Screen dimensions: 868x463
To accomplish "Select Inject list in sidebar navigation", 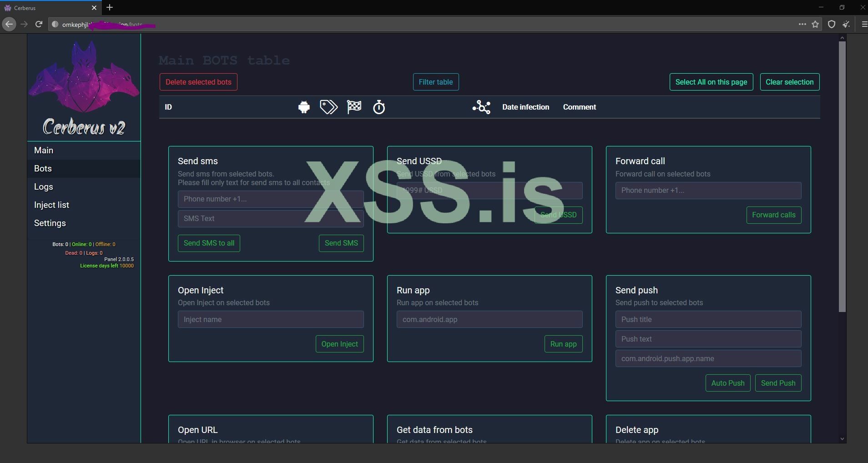I will tap(51, 205).
